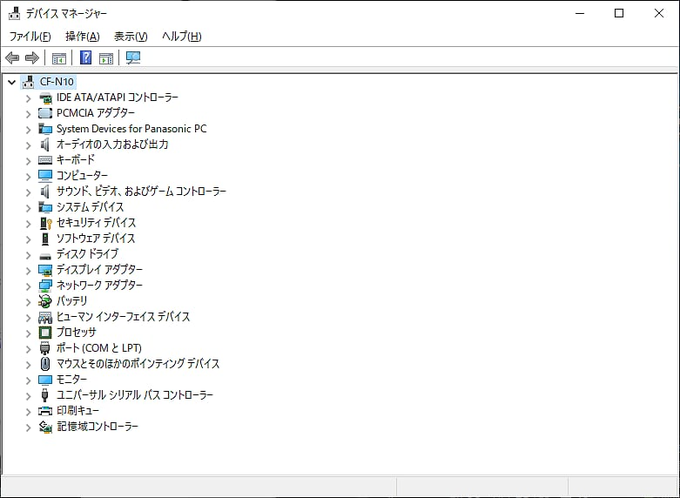Select ポート (COM と LPT) label
The image size is (680, 498).
tap(99, 348)
